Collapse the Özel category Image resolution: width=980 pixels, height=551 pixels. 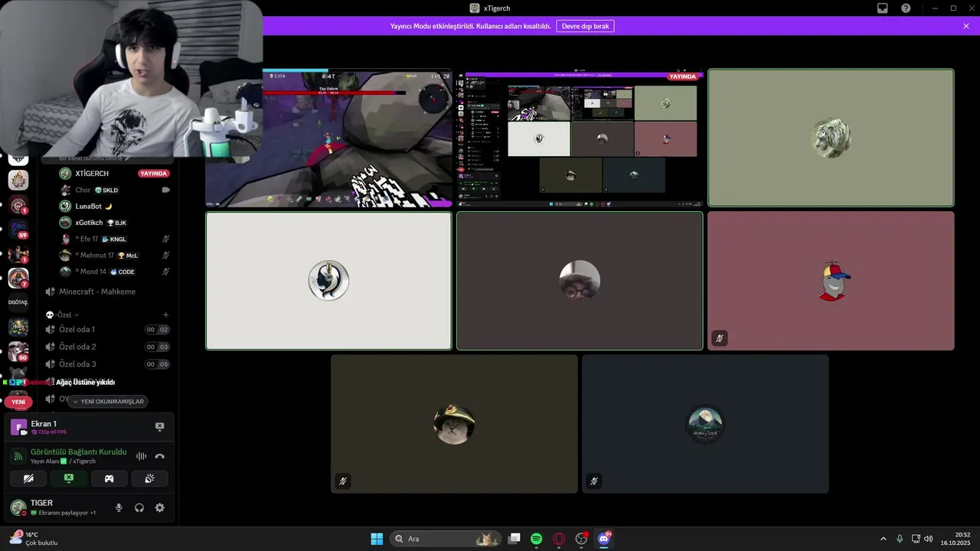click(x=63, y=315)
